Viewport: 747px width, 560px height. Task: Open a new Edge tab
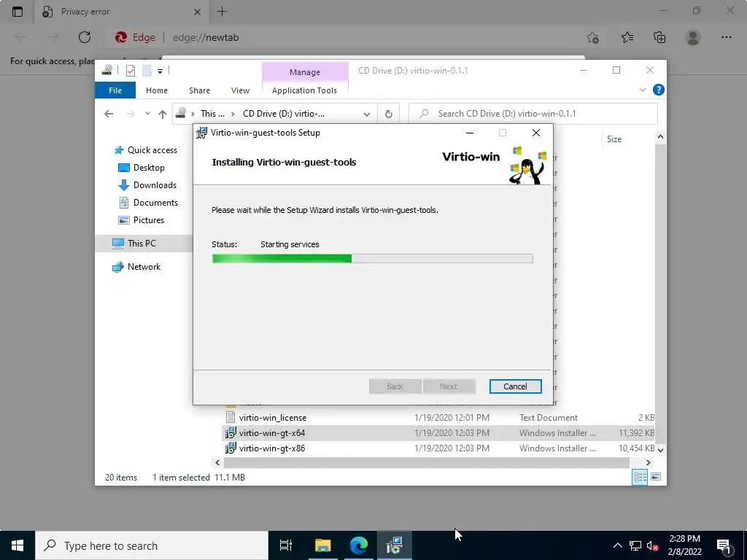[222, 12]
